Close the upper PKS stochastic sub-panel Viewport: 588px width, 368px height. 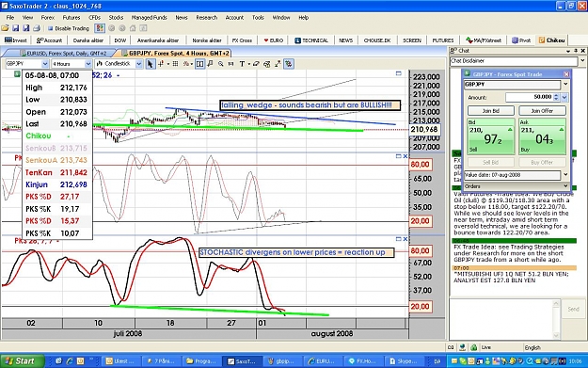(405, 156)
